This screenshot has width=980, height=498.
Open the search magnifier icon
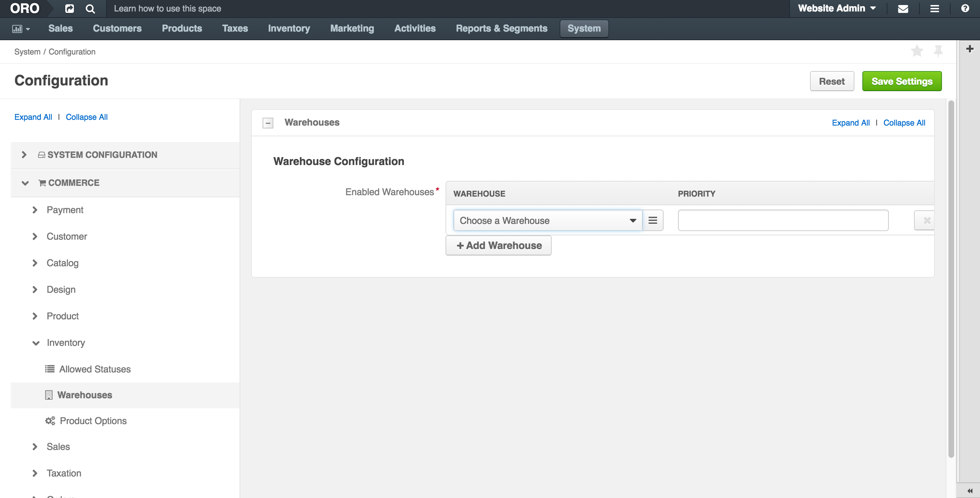click(90, 8)
